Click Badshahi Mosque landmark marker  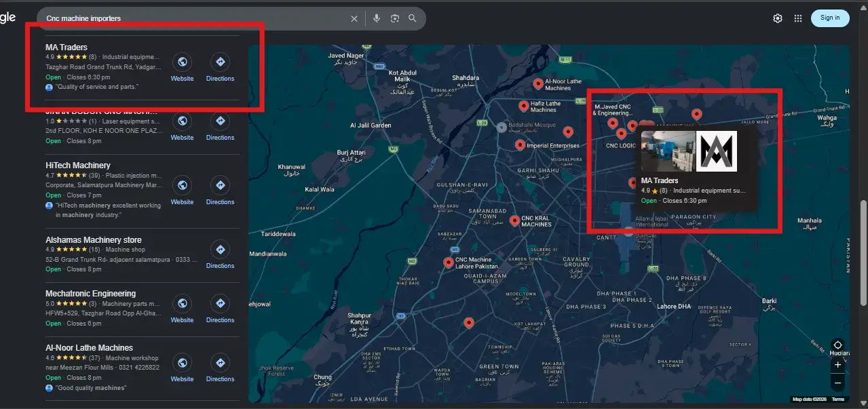[x=501, y=127]
